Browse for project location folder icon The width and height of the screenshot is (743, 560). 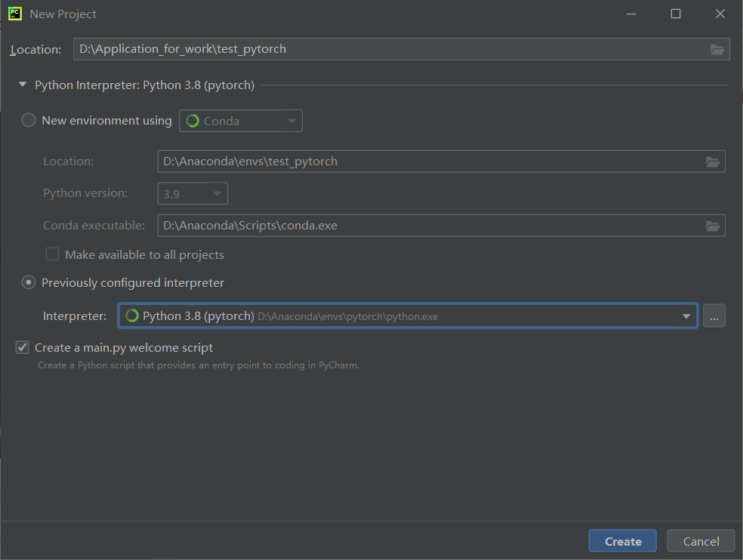point(717,49)
